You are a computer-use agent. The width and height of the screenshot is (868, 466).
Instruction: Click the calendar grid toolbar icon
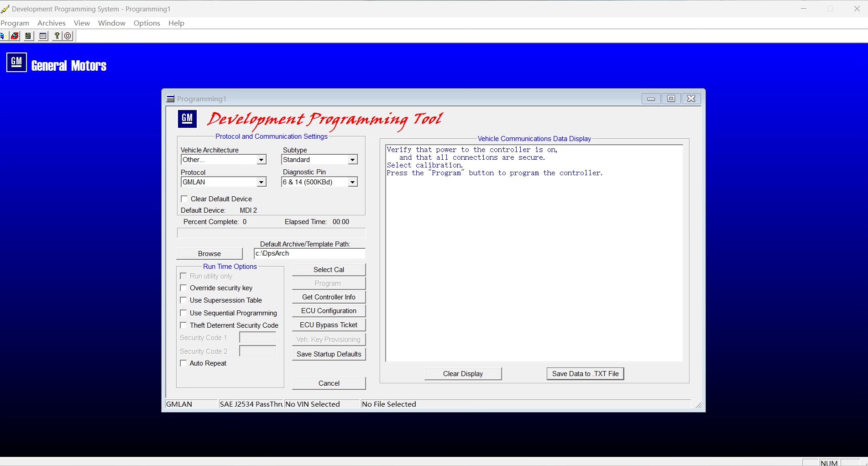coord(43,36)
